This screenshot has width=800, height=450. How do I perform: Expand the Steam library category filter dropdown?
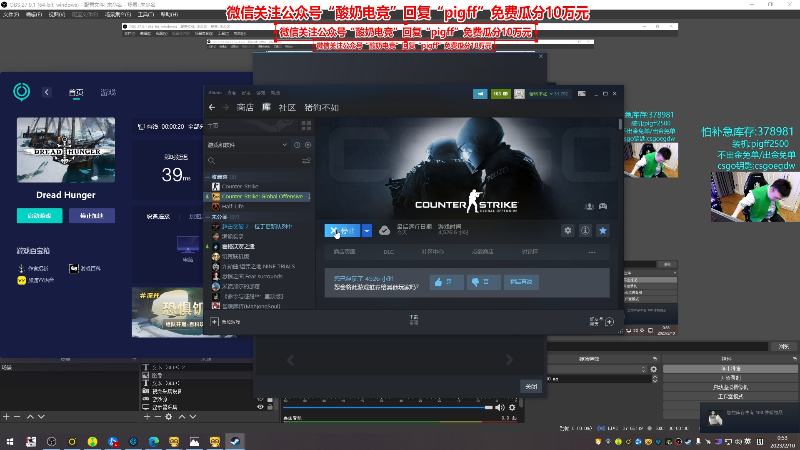click(285, 145)
